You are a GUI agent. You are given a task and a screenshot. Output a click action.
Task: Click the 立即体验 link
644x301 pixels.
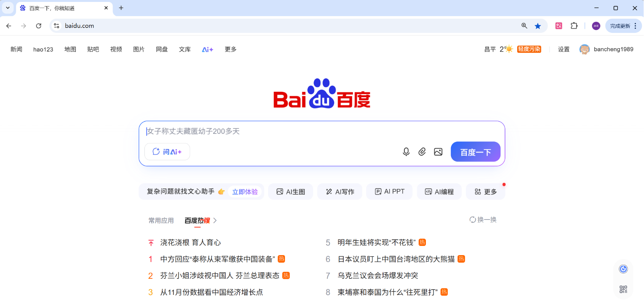245,192
